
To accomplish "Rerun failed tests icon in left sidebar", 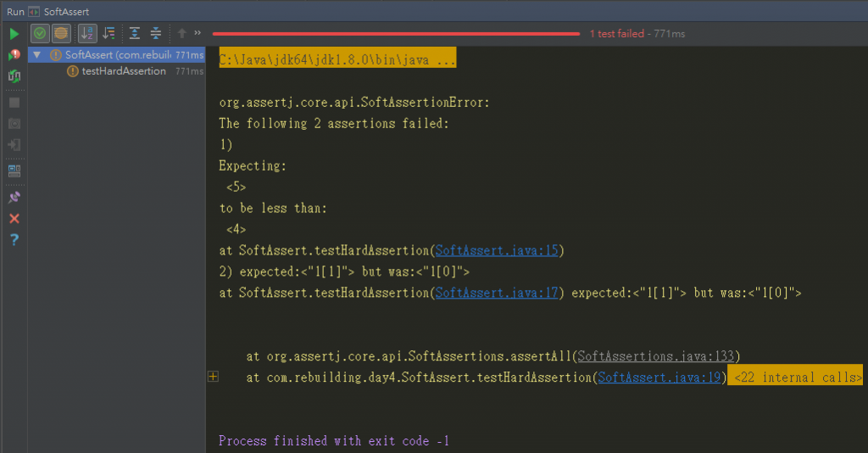I will pos(14,55).
